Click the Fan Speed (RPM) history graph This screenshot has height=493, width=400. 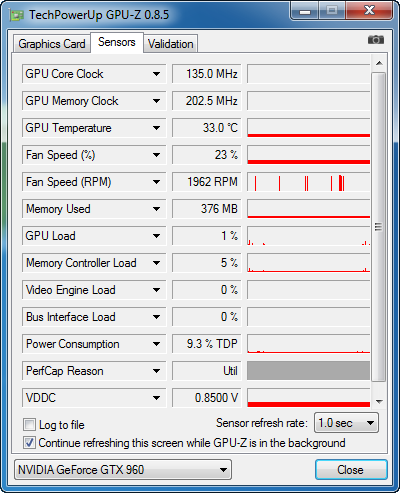309,182
